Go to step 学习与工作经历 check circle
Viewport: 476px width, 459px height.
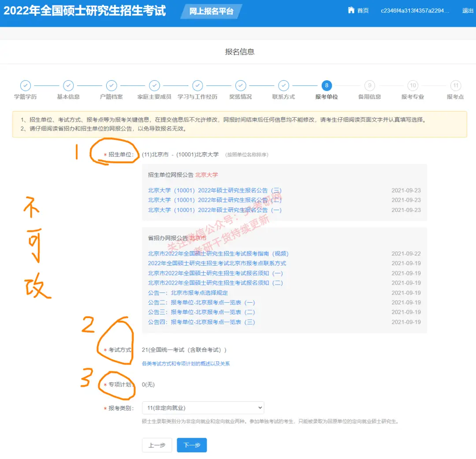(x=197, y=85)
